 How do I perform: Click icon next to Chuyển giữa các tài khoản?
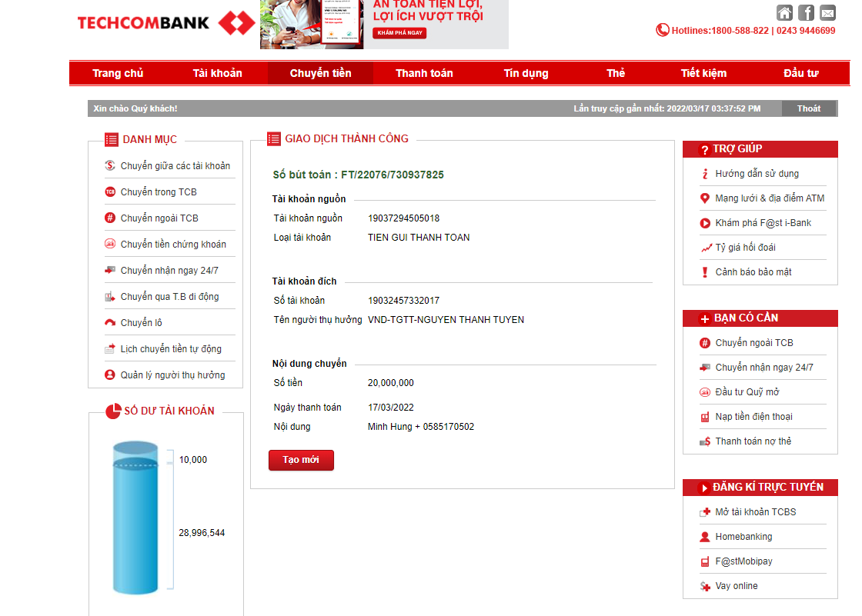pos(110,165)
